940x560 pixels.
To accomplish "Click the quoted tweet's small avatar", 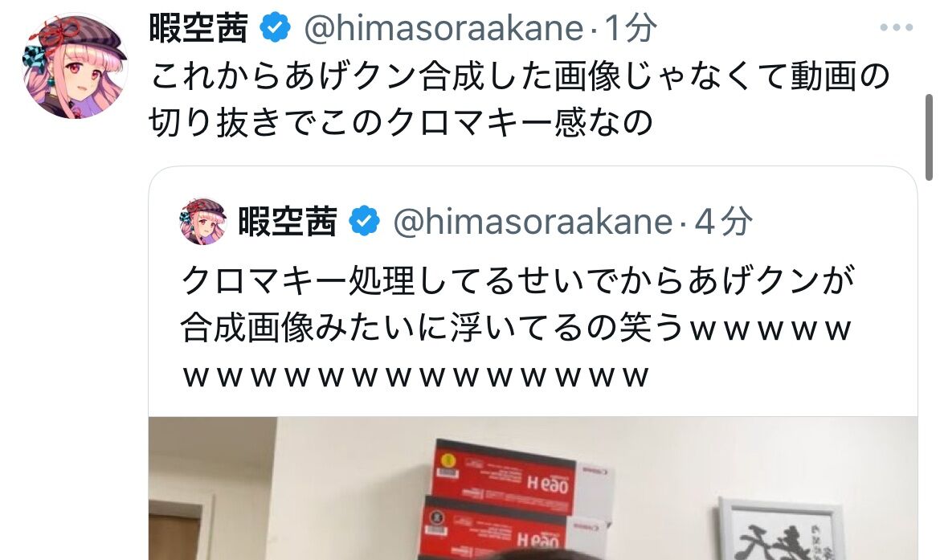I will click(202, 221).
